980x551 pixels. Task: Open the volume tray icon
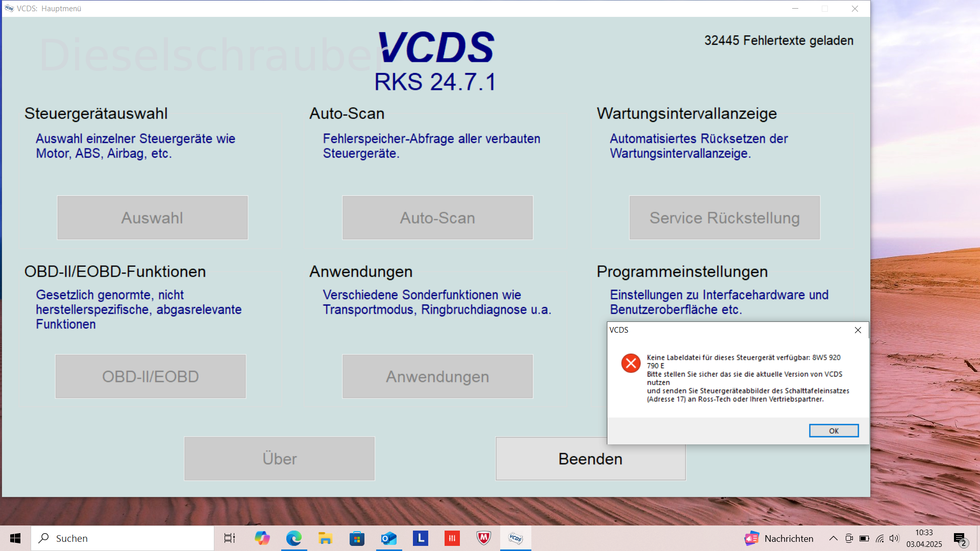(x=894, y=538)
